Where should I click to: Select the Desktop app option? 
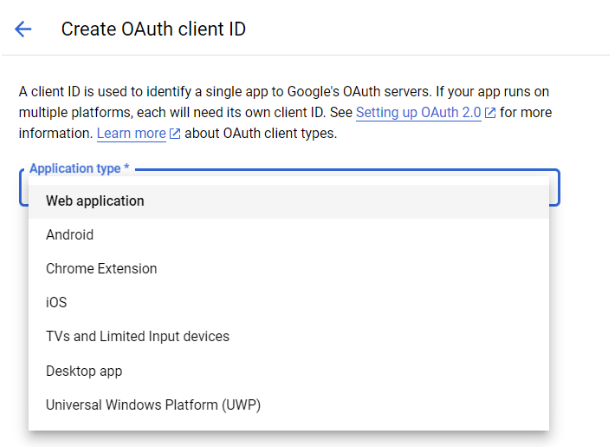tap(289, 371)
